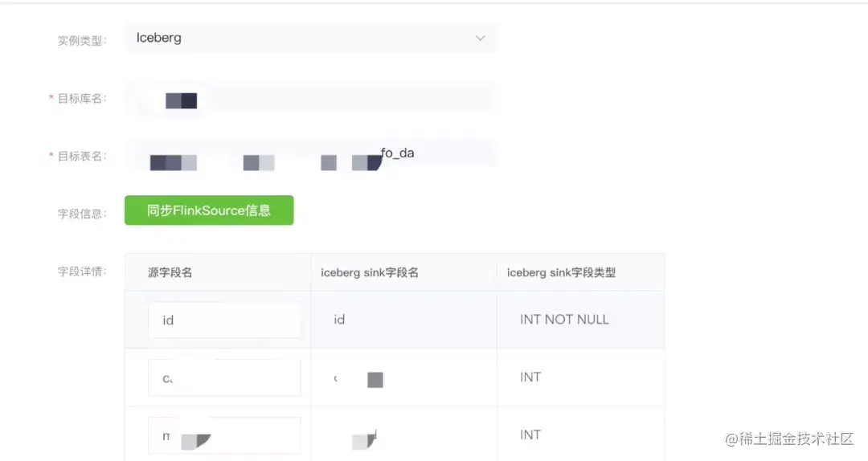Edit the third row source field input
Viewport: 868px width, 461px height.
(x=224, y=435)
